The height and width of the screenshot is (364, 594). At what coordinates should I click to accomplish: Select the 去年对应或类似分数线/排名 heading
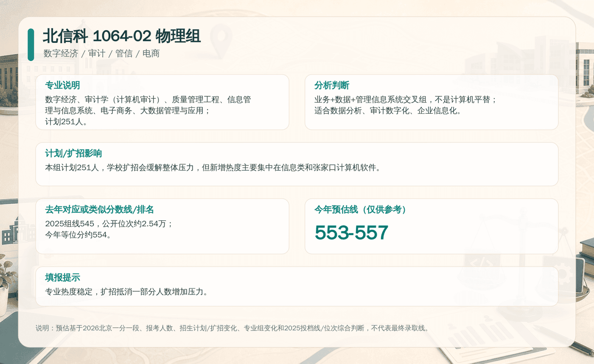(99, 209)
